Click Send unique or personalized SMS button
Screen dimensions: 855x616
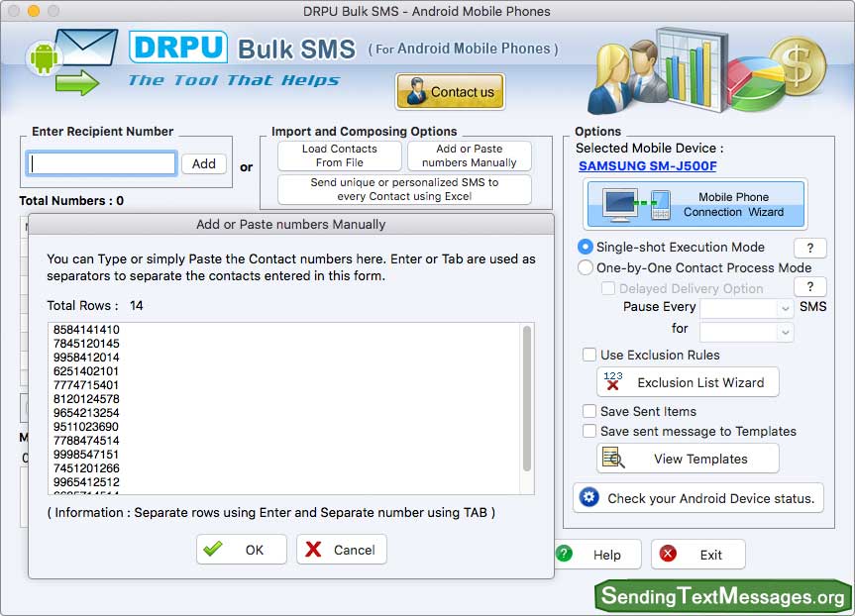[404, 189]
